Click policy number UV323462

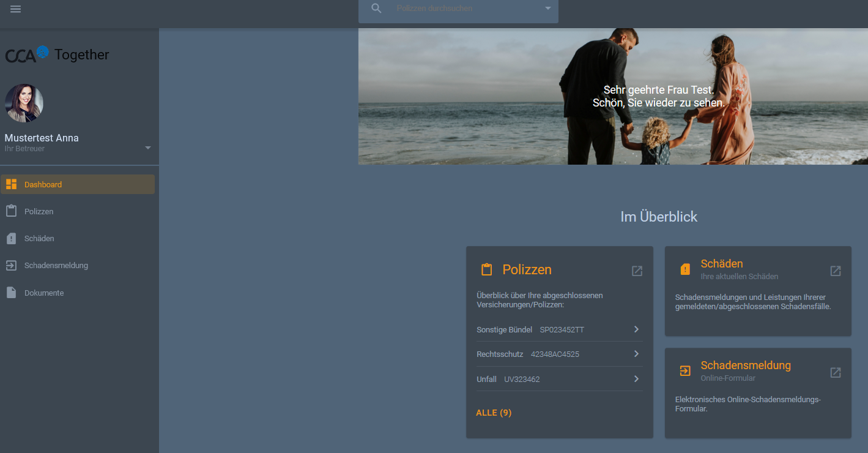coord(522,379)
